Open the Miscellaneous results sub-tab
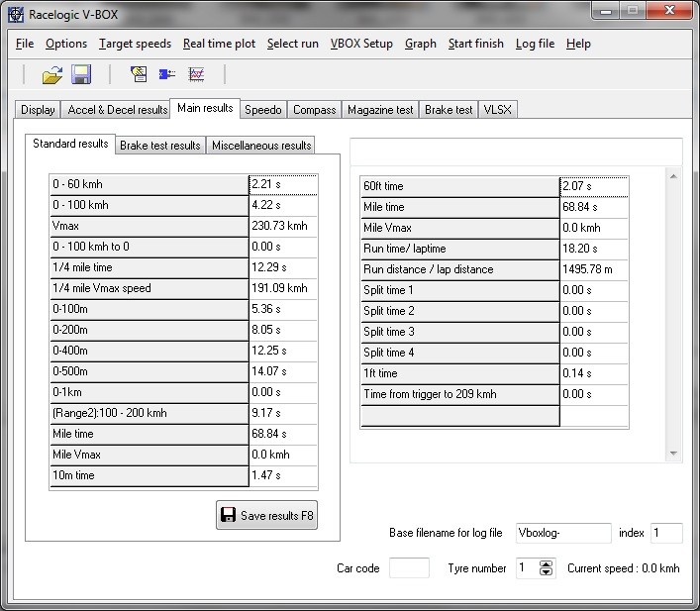 pyautogui.click(x=261, y=146)
